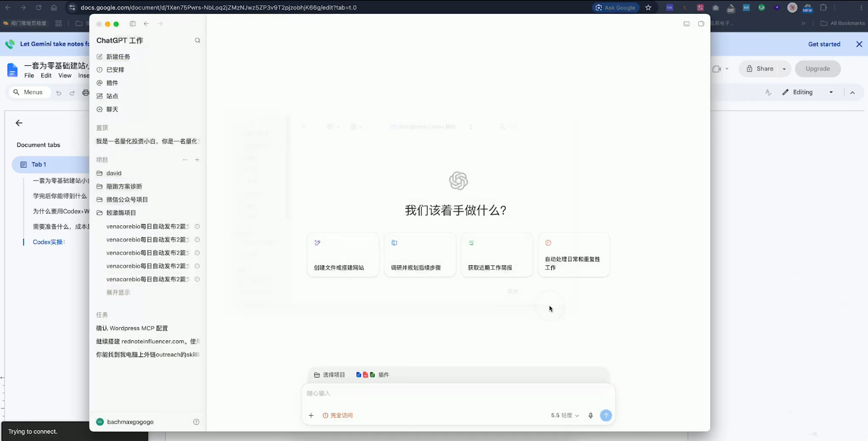The width and height of the screenshot is (868, 441).
Task: Click the Ask Google button in address bar
Action: (615, 8)
